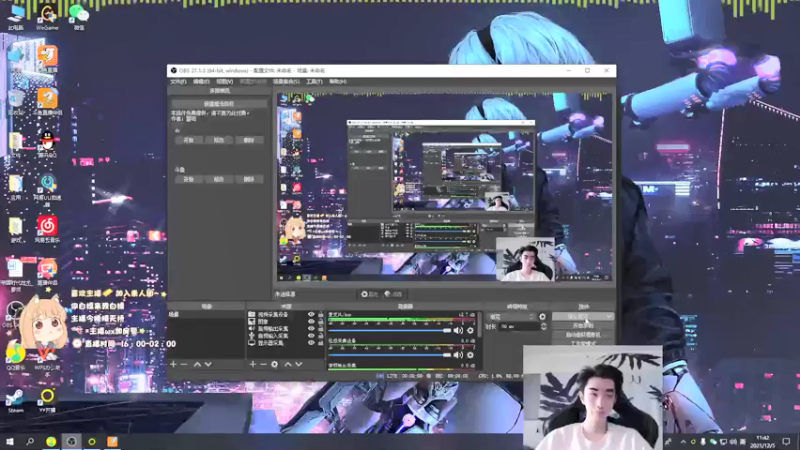Click 属性 button under preview

point(369,294)
